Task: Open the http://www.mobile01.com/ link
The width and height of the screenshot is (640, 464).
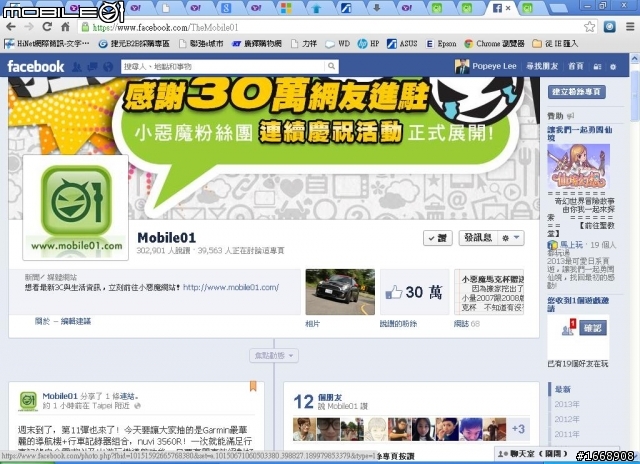Action: pos(231,287)
